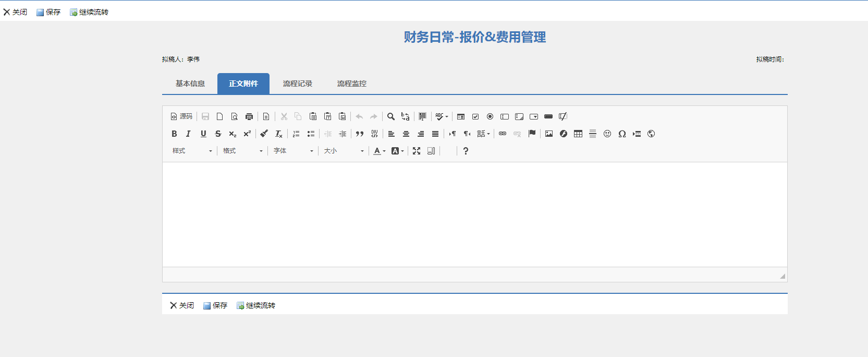Screen dimensions: 868x357
Task: Insert a radio button form field
Action: [x=490, y=116]
